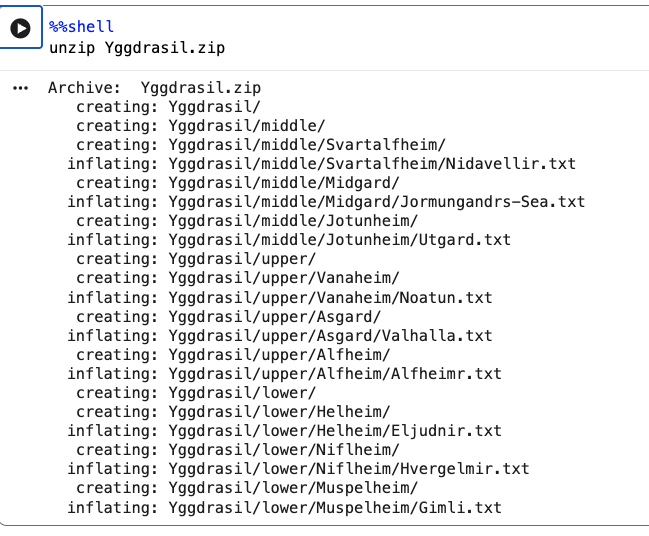The height and width of the screenshot is (536, 649).
Task: Click the Gimli.txt inflating line
Action: click(284, 508)
